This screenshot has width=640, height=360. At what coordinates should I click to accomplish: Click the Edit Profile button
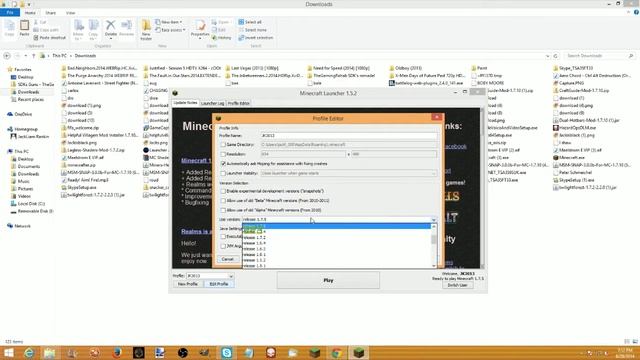point(219,284)
